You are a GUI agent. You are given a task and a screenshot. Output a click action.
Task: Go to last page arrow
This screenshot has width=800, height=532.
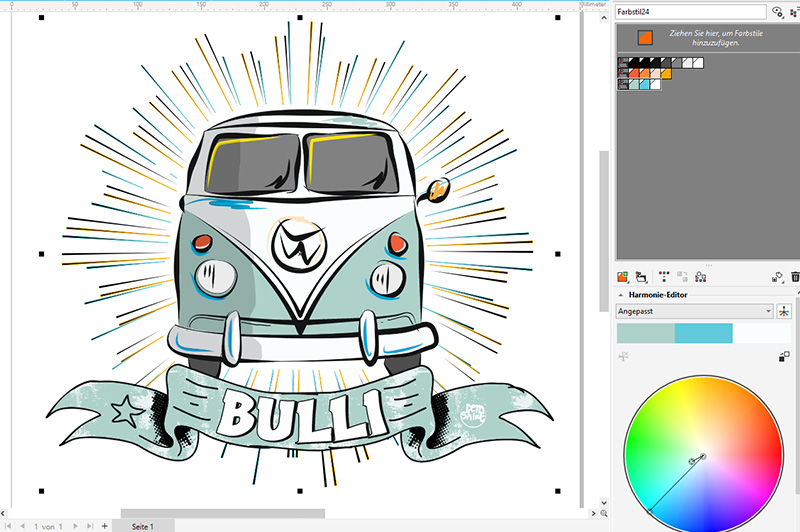pyautogui.click(x=90, y=526)
